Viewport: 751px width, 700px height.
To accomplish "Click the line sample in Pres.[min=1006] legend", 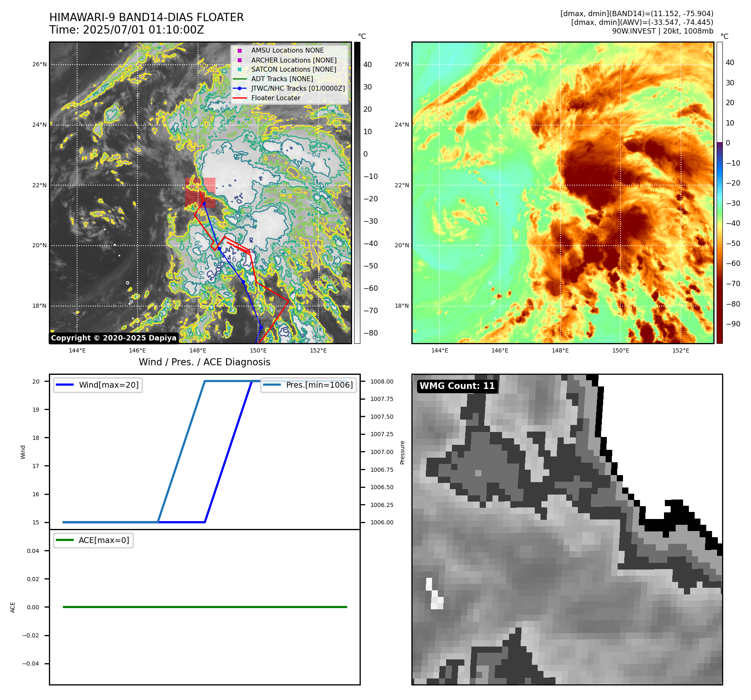I will point(272,385).
